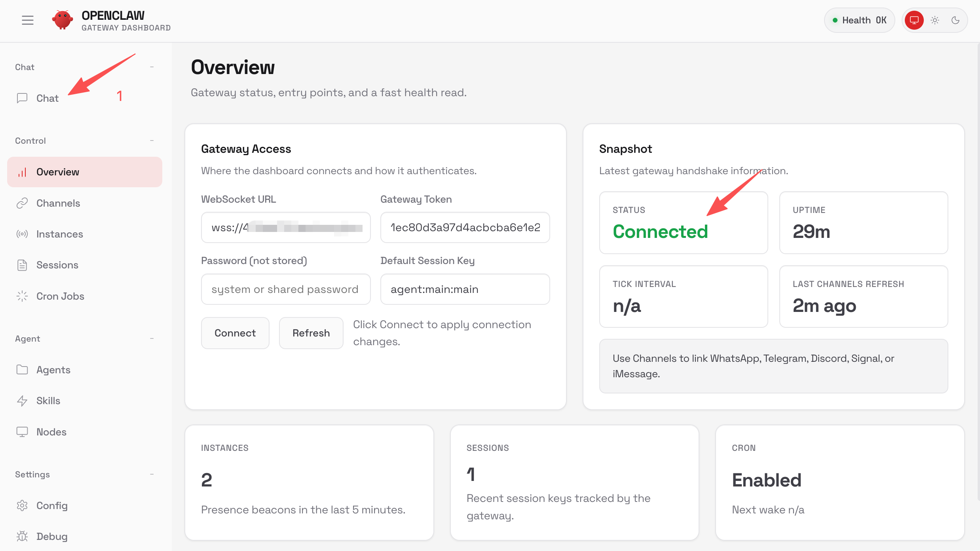
Task: Click the Sessions document icon
Action: point(22,265)
